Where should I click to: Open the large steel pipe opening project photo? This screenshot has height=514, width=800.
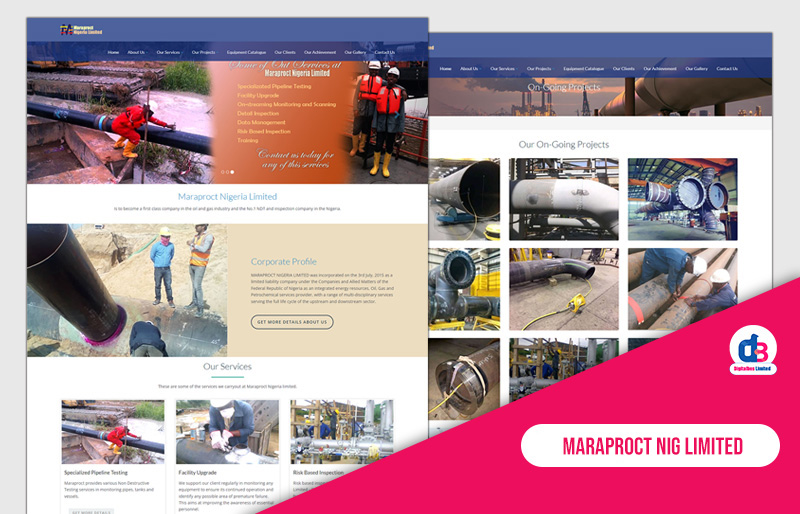point(464,199)
